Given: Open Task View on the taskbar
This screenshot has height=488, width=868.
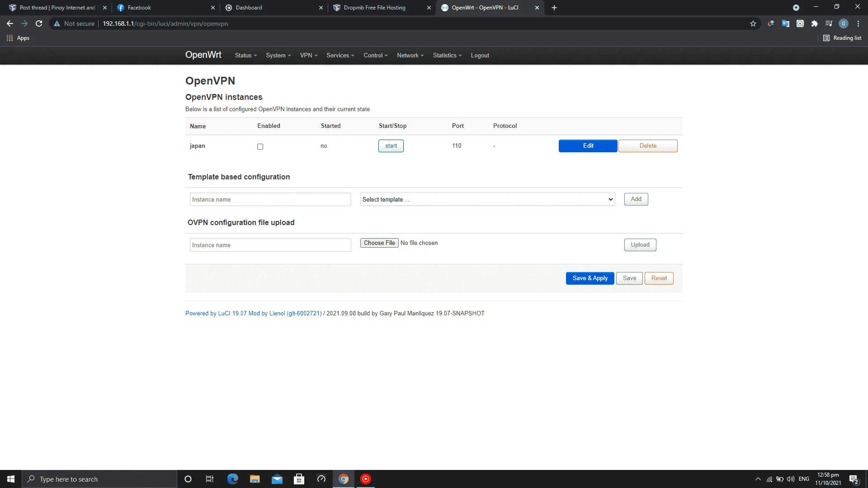Looking at the screenshot, I should [x=210, y=479].
